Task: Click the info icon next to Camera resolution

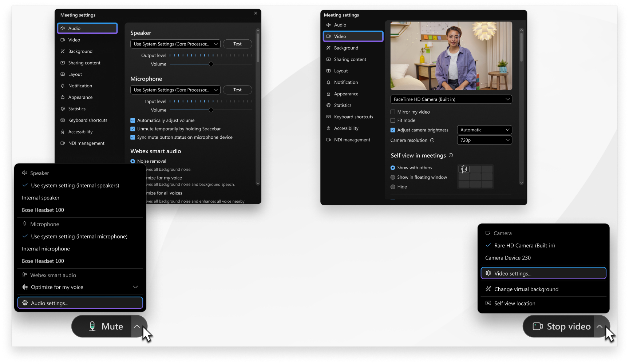Action: 432,140
